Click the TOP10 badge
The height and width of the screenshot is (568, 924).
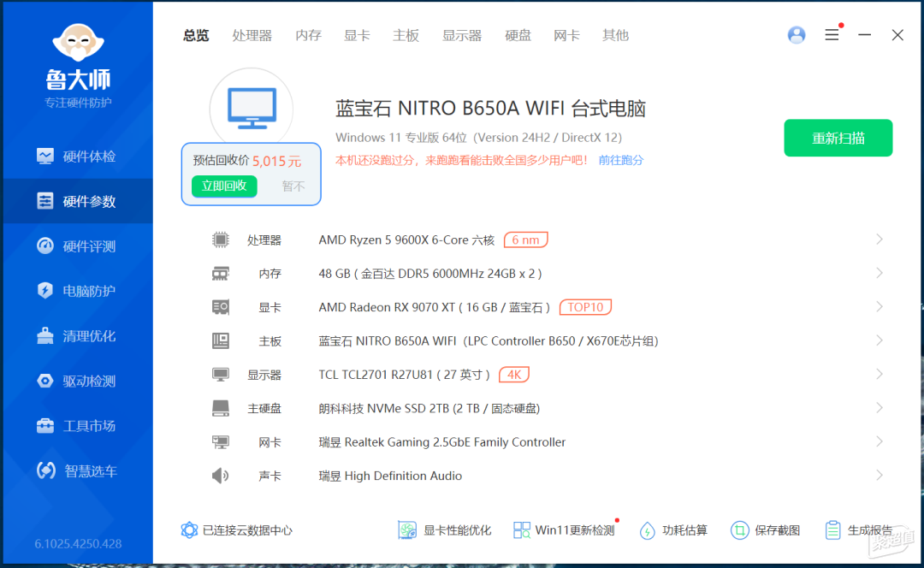tap(585, 307)
